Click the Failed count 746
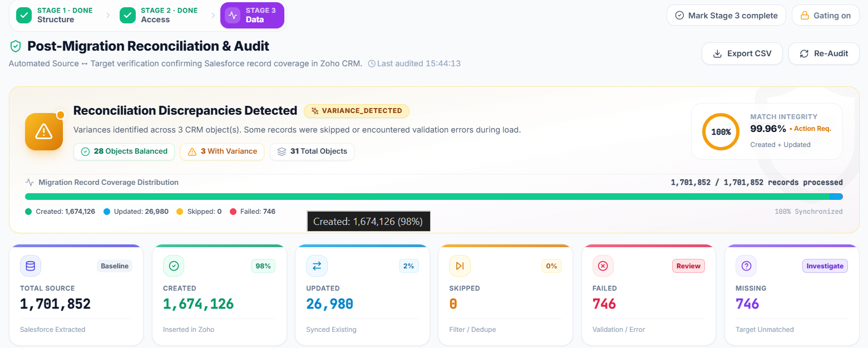This screenshot has width=868, height=348. tap(604, 304)
